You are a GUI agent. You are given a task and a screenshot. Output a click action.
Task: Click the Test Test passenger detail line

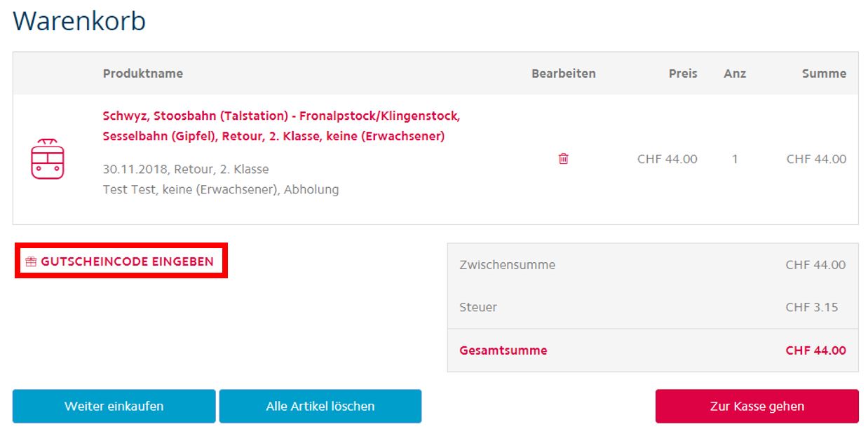221,189
